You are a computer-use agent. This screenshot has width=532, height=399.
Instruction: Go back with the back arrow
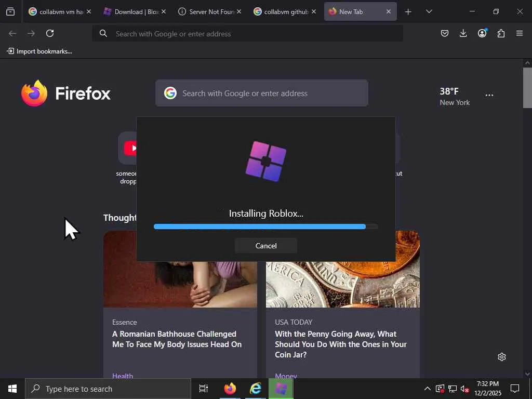12,33
